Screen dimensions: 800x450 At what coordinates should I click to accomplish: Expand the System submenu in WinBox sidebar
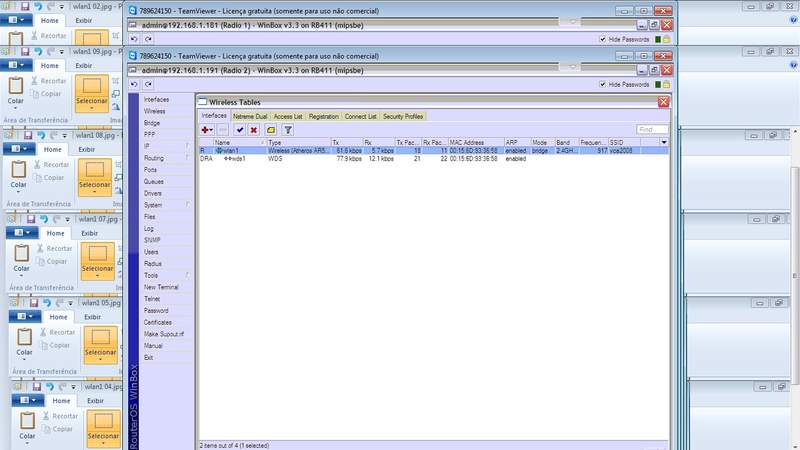166,205
